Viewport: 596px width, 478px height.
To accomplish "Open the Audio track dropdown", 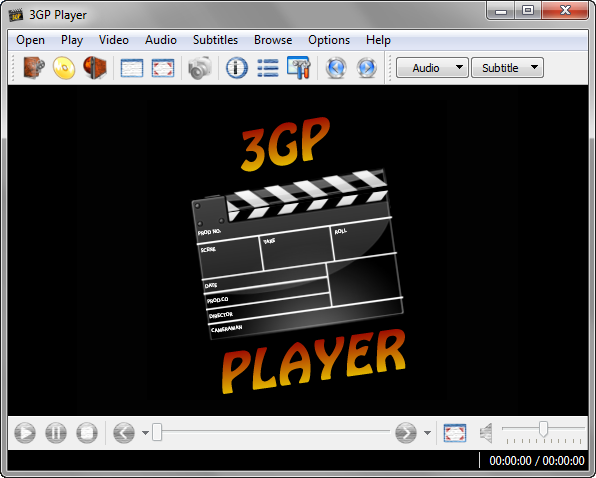I will (432, 68).
